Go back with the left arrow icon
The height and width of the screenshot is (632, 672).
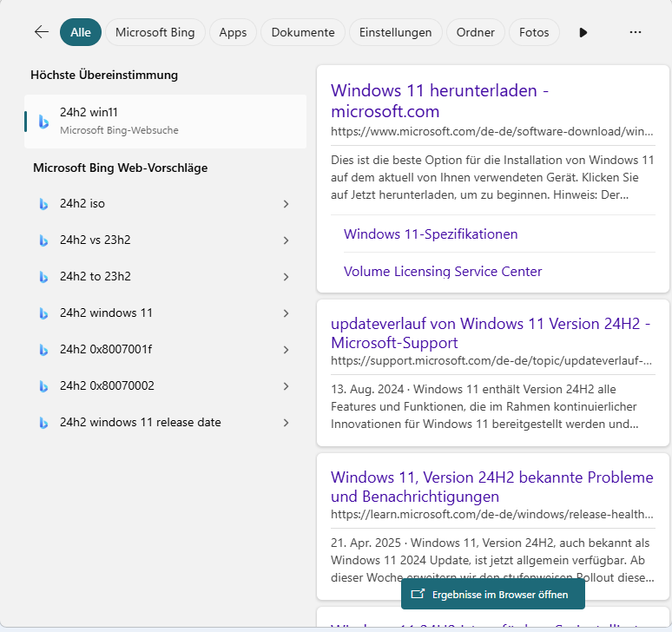click(x=42, y=32)
